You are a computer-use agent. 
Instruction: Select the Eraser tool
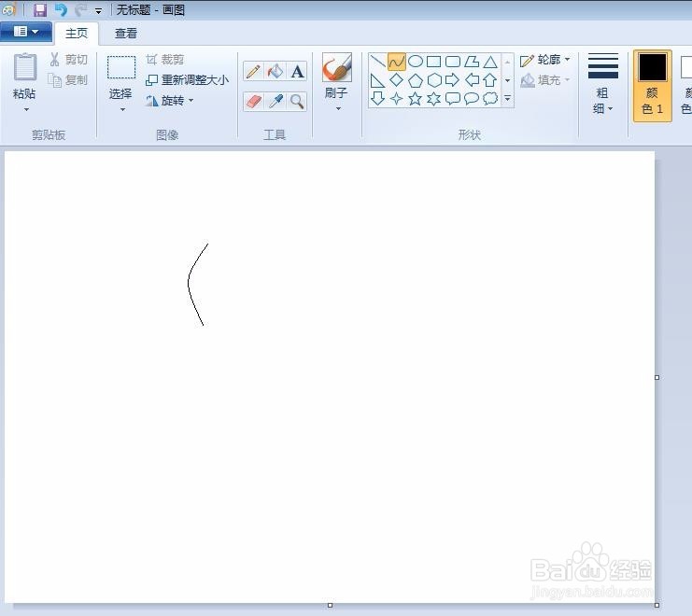coord(253,102)
